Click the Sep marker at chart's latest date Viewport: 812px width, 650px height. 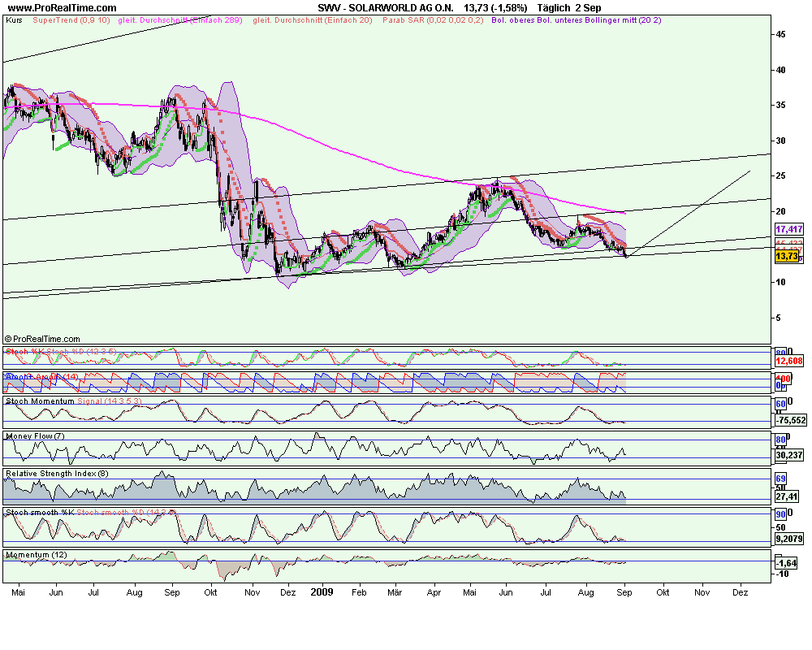click(624, 592)
